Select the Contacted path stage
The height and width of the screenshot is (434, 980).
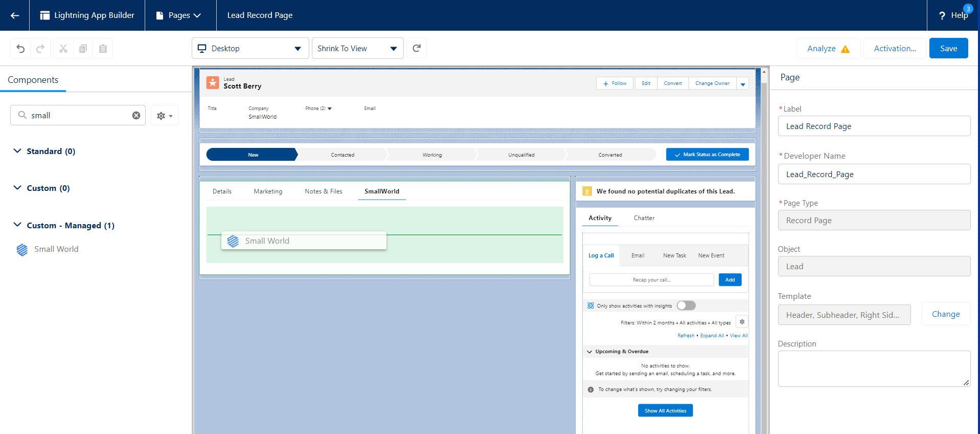point(342,155)
